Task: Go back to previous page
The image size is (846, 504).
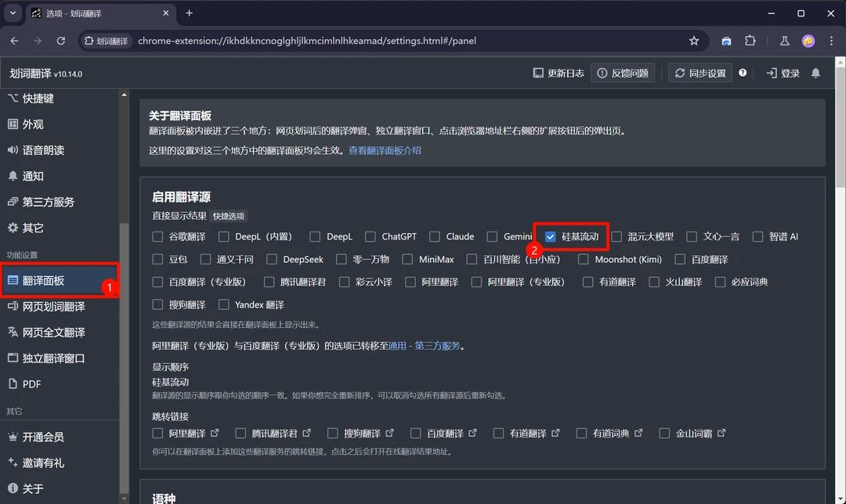Action: [15, 41]
